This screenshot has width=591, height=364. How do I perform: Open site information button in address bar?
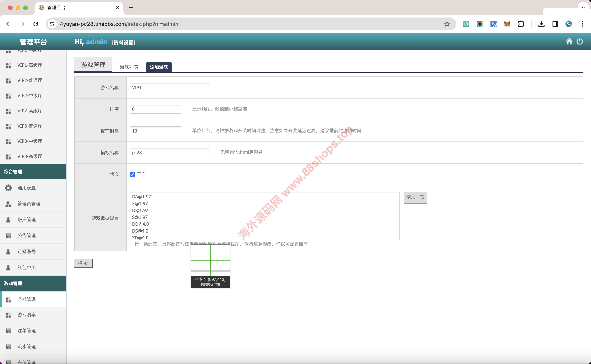pyautogui.click(x=52, y=24)
